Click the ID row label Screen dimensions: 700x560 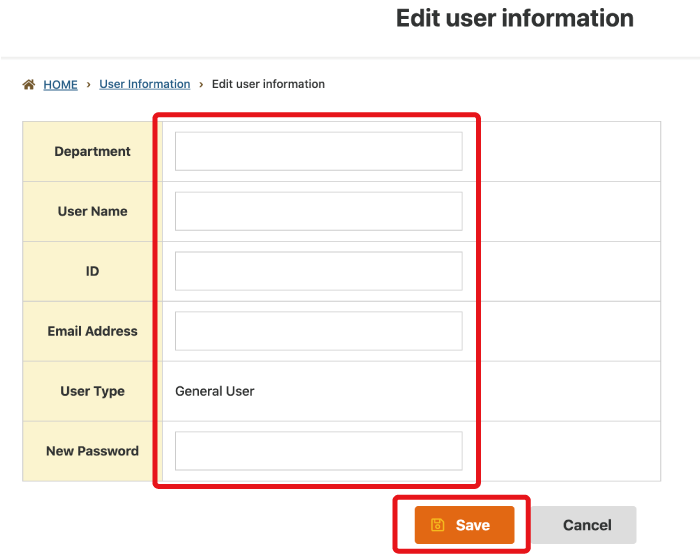tap(92, 271)
